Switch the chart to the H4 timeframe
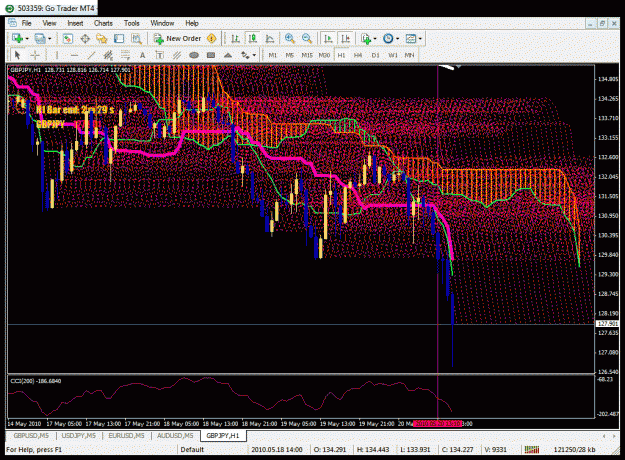625x460 pixels. pyautogui.click(x=358, y=55)
